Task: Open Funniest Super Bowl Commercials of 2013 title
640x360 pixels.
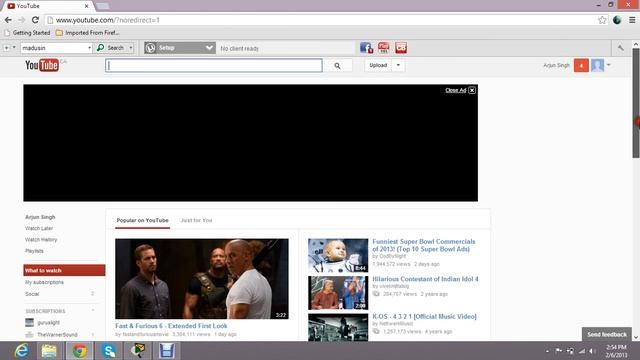Action: [424, 245]
